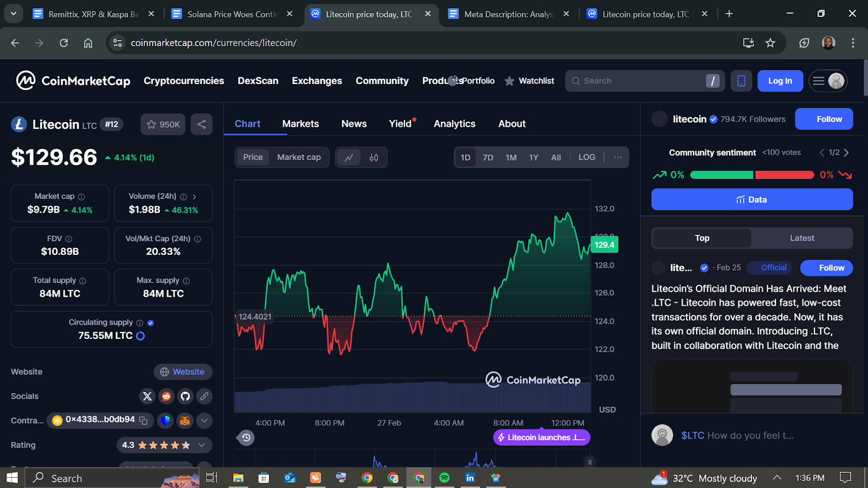
Task: Set chart range to 1D
Action: [465, 157]
